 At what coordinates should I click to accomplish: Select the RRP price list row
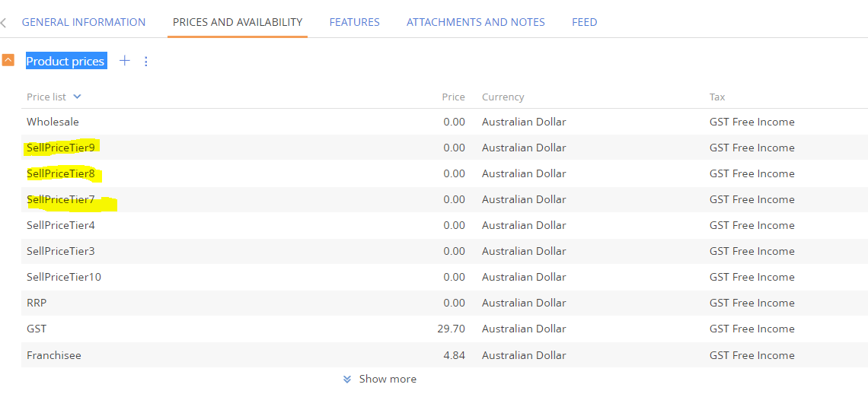(445, 303)
